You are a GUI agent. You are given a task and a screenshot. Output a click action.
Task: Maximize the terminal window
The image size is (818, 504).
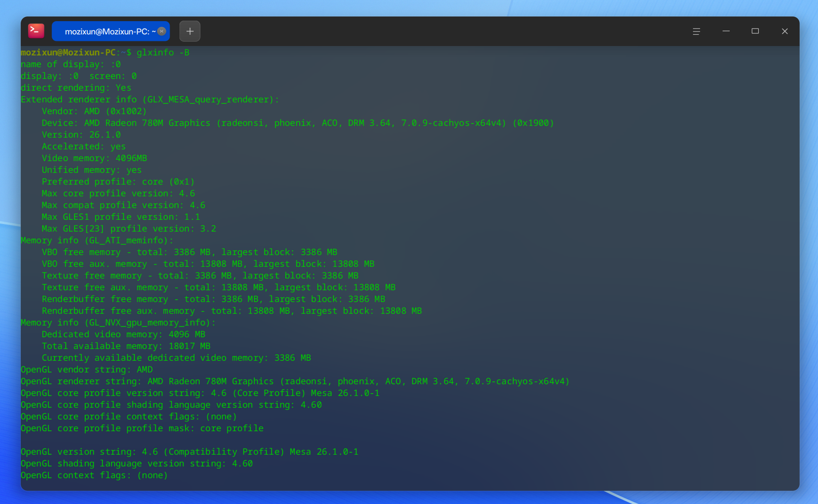(x=755, y=31)
